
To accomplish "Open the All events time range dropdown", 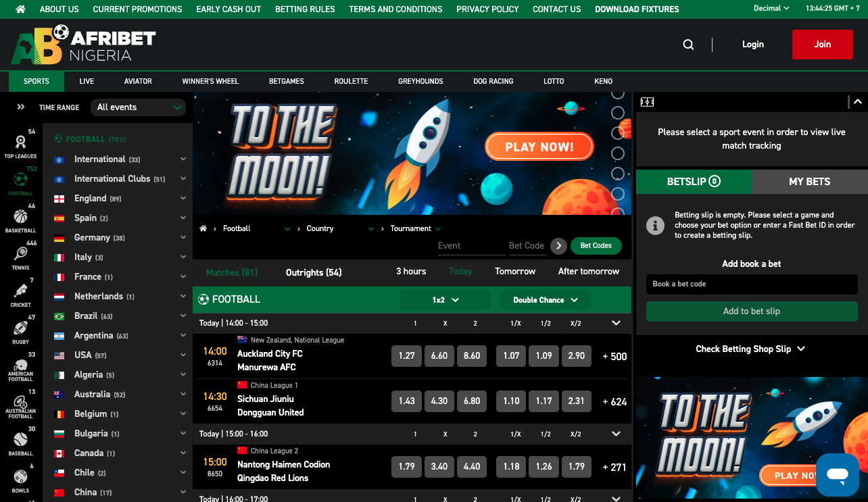I will pyautogui.click(x=138, y=107).
